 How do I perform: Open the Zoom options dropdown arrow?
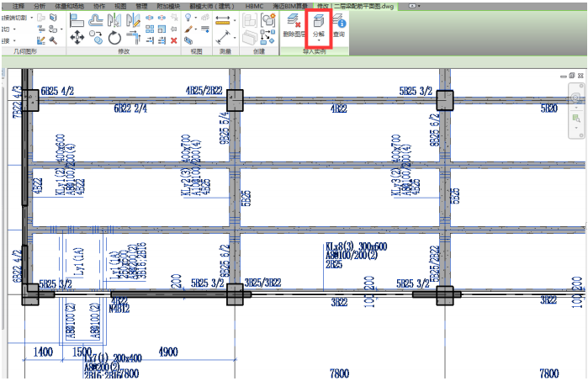click(x=576, y=128)
